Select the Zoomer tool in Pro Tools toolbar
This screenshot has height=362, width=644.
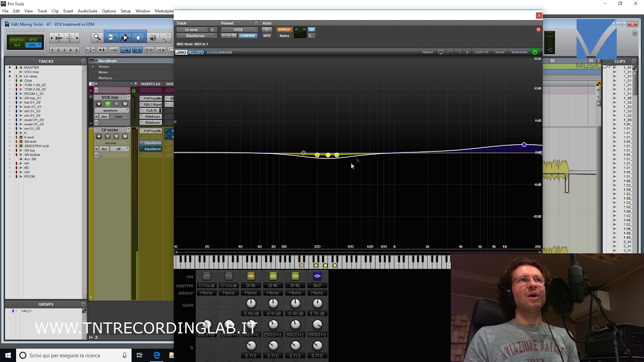point(97,37)
